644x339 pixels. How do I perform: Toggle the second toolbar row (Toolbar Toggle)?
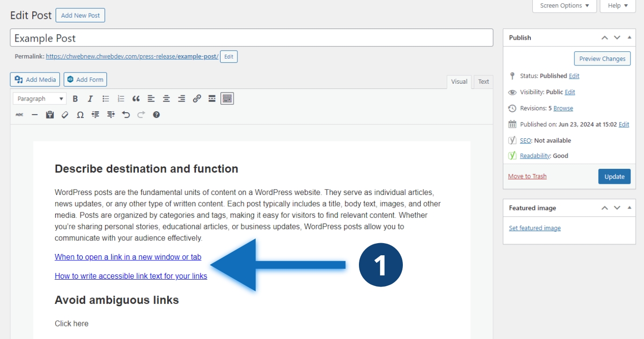pyautogui.click(x=227, y=99)
